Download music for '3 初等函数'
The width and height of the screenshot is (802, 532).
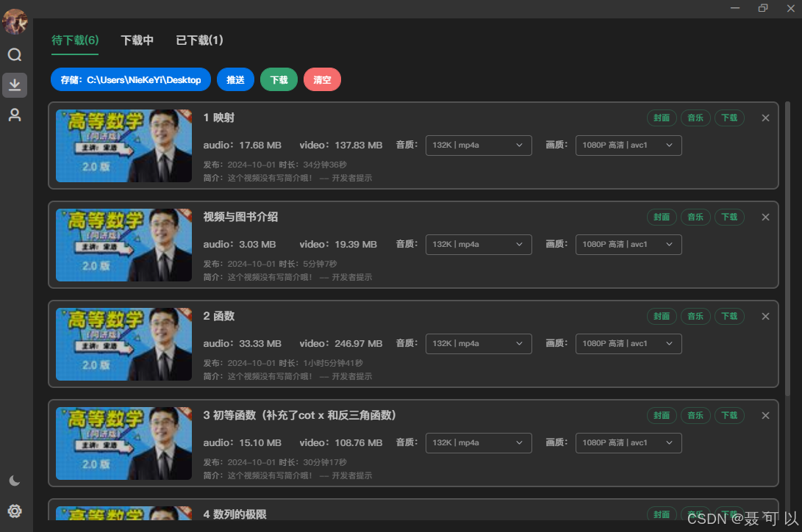tap(695, 415)
